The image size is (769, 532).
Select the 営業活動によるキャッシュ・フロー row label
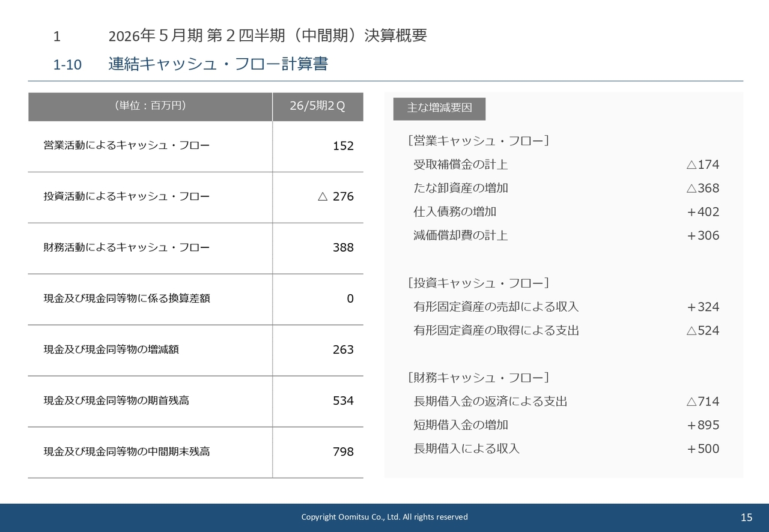127,145
